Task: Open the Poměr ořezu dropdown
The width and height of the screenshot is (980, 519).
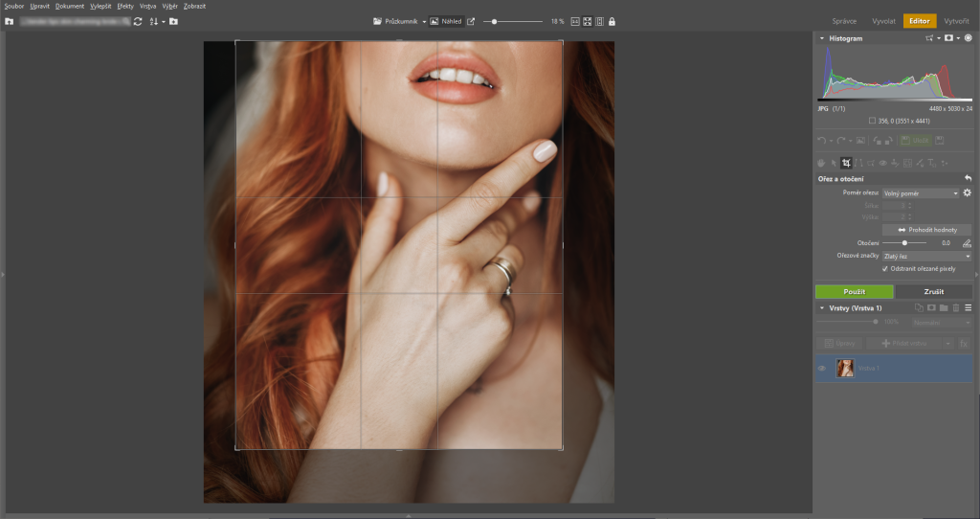Action: [x=921, y=193]
